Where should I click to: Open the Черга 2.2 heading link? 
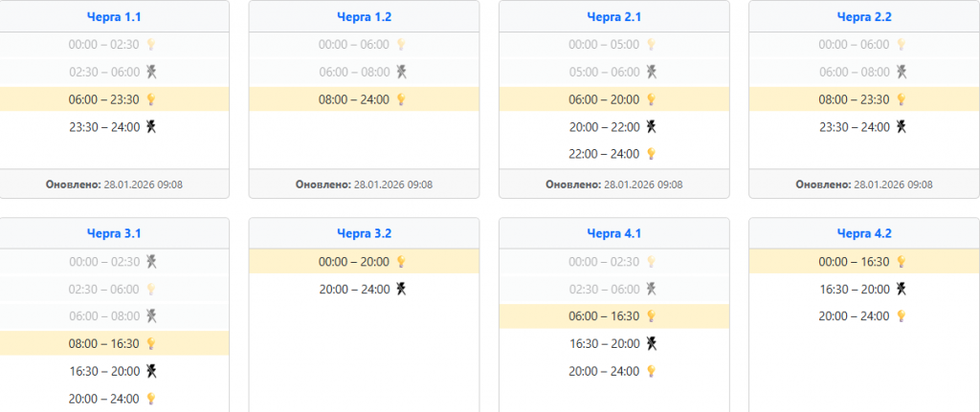[864, 16]
